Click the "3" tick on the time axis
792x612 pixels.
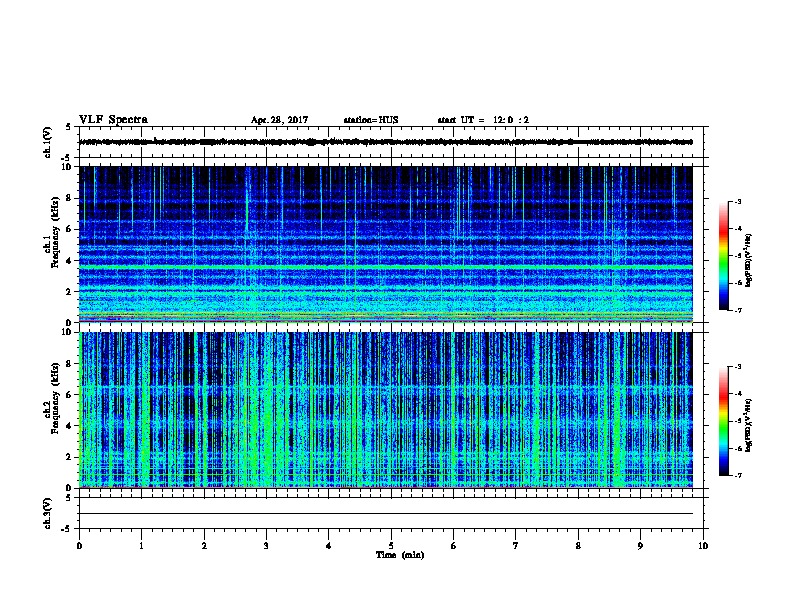tap(266, 546)
